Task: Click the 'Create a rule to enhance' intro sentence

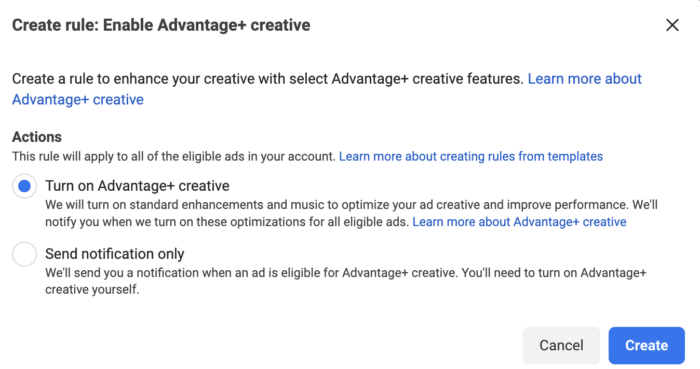Action: click(267, 79)
